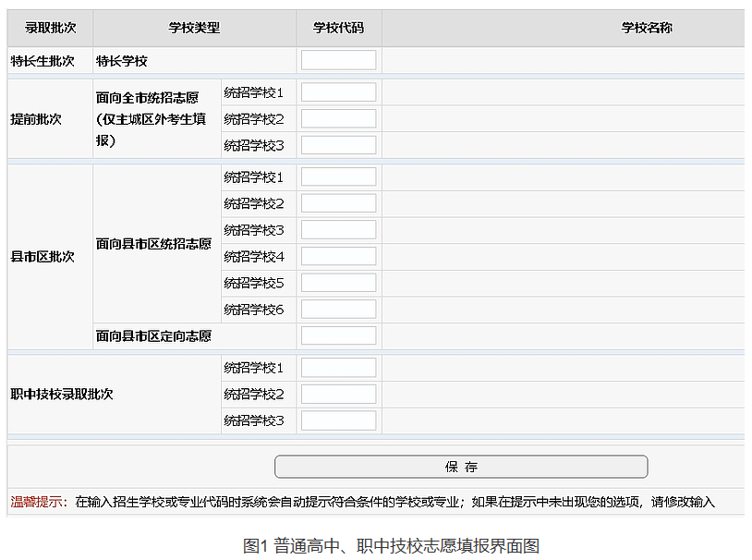Focus 提前批次 统招学校3 code input box

tap(338, 145)
